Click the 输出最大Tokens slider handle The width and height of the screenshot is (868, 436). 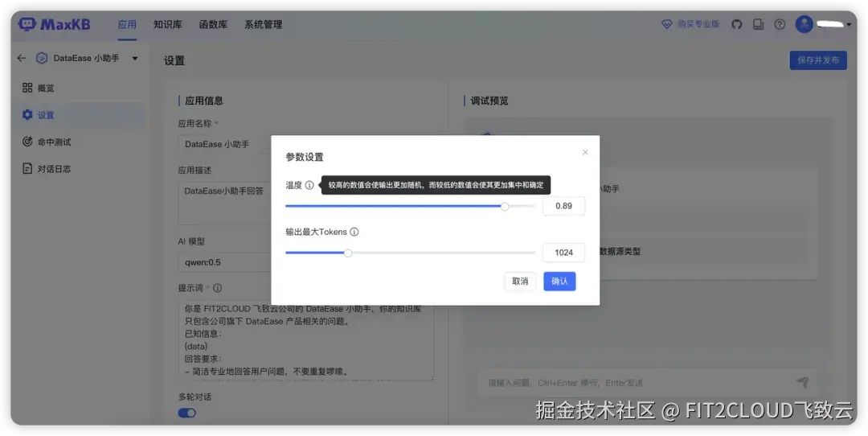[348, 253]
